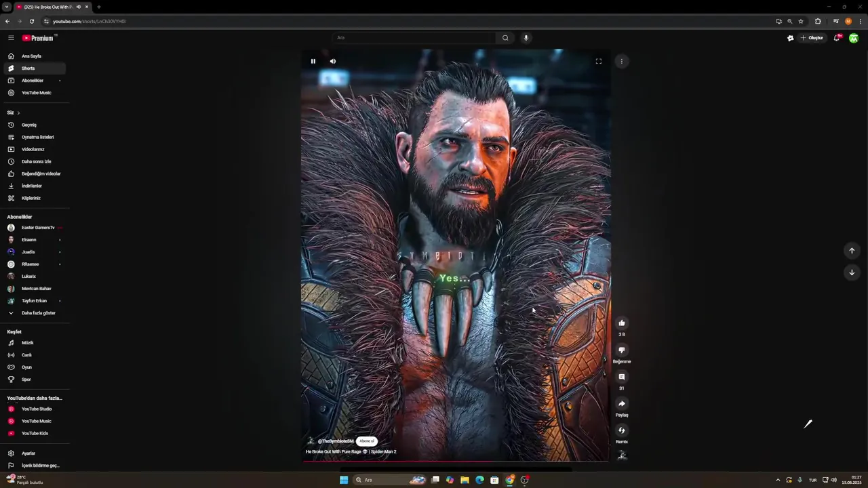Open Oynatma listeleri playlists
The width and height of the screenshot is (868, 488).
click(x=34, y=137)
